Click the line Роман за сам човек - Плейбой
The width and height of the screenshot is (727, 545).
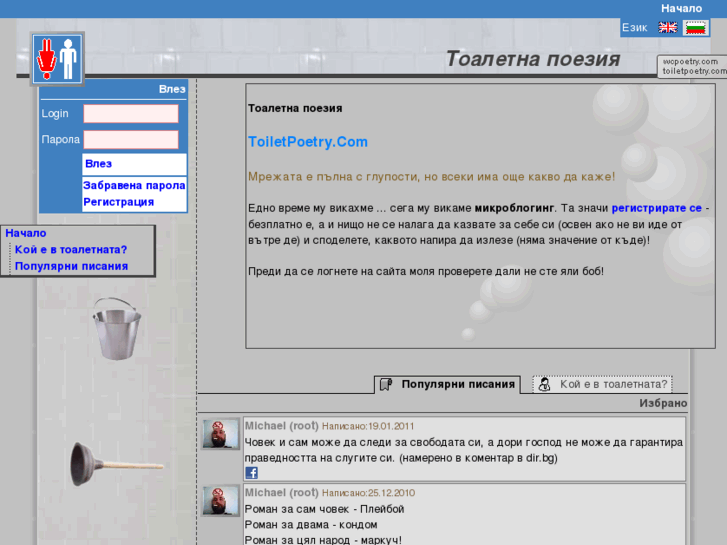[x=325, y=509]
